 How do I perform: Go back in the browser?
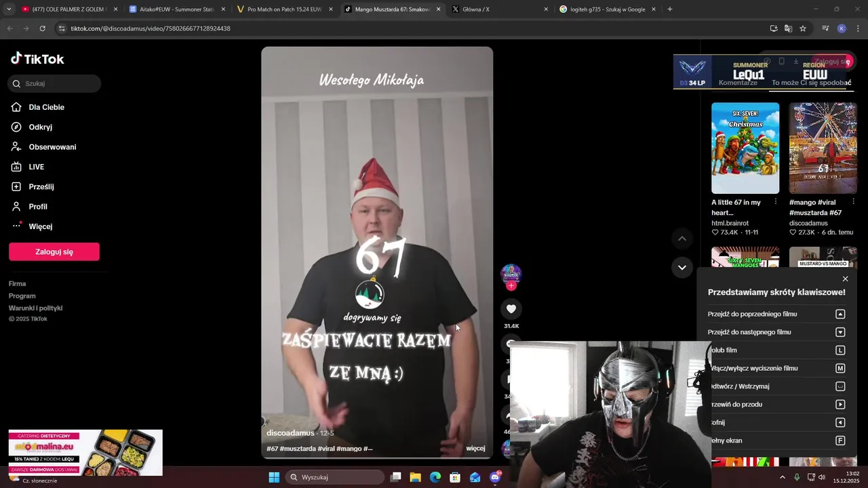(x=9, y=28)
